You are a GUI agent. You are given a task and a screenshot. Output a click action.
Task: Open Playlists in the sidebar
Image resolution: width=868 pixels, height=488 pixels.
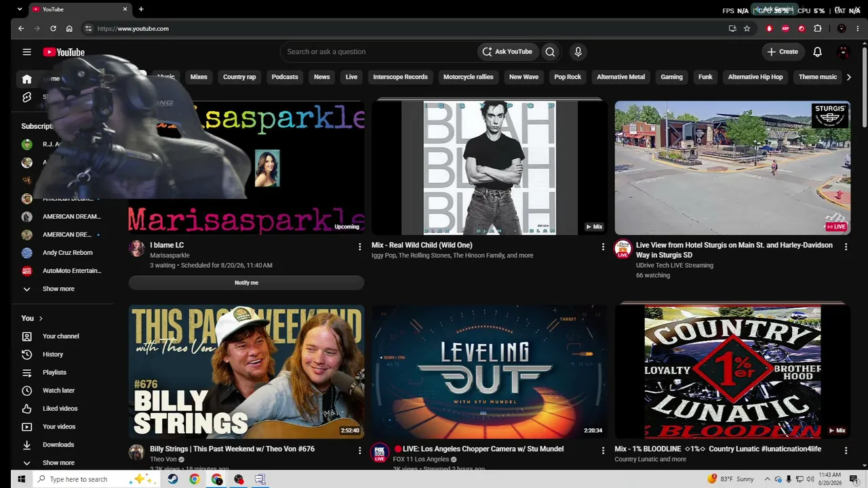54,372
